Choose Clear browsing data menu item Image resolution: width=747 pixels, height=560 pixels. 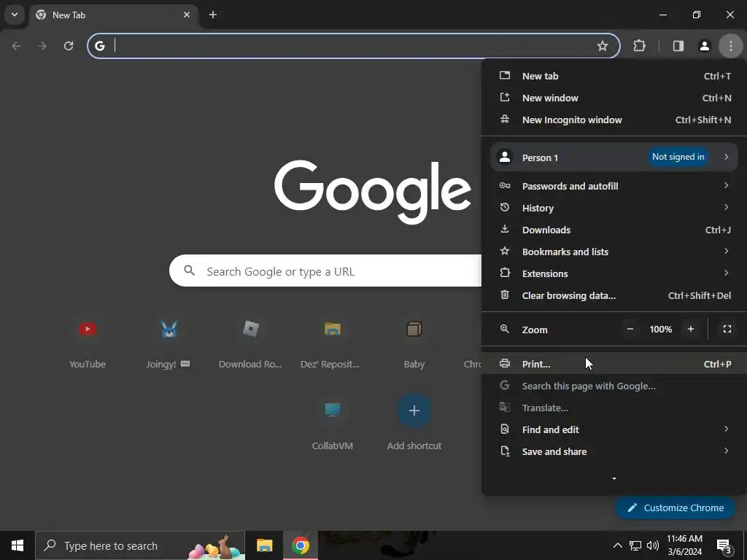[x=614, y=296]
